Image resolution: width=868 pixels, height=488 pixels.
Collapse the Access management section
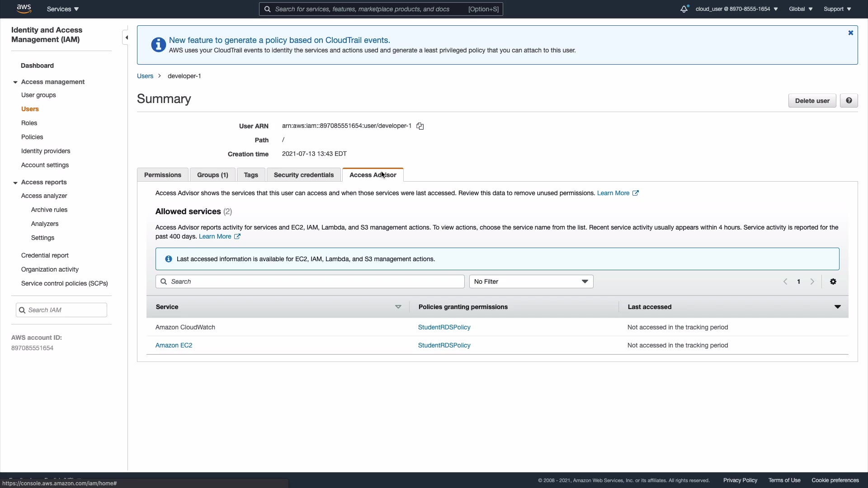point(15,82)
